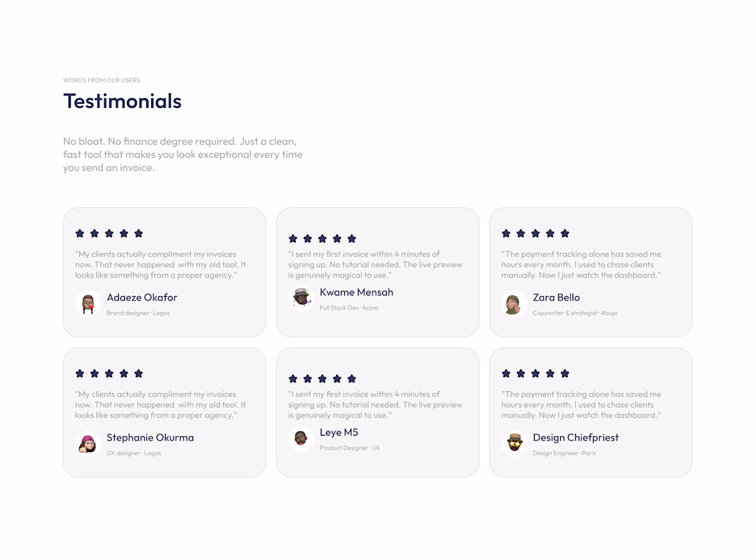Click Leye M5's avatar image

[x=301, y=438]
